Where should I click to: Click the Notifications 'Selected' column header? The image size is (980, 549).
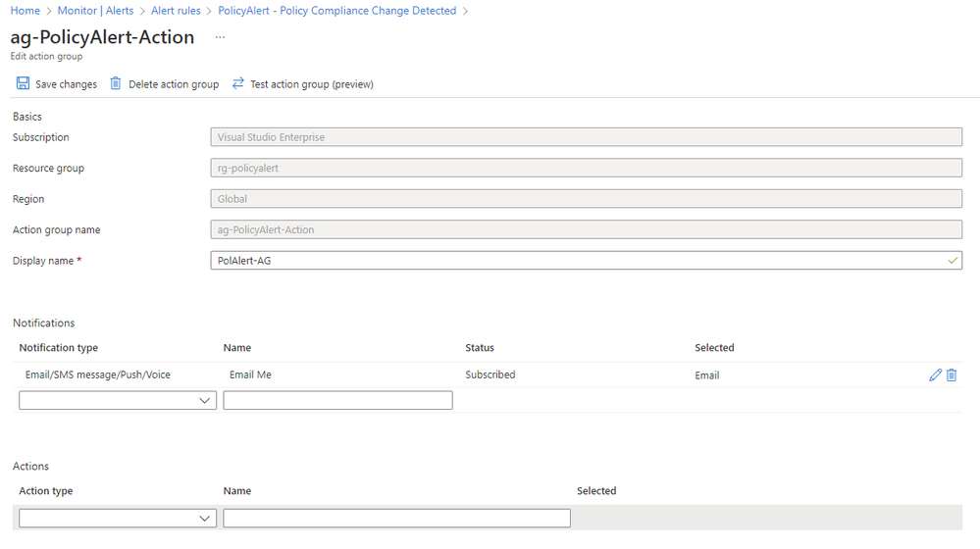[714, 348]
